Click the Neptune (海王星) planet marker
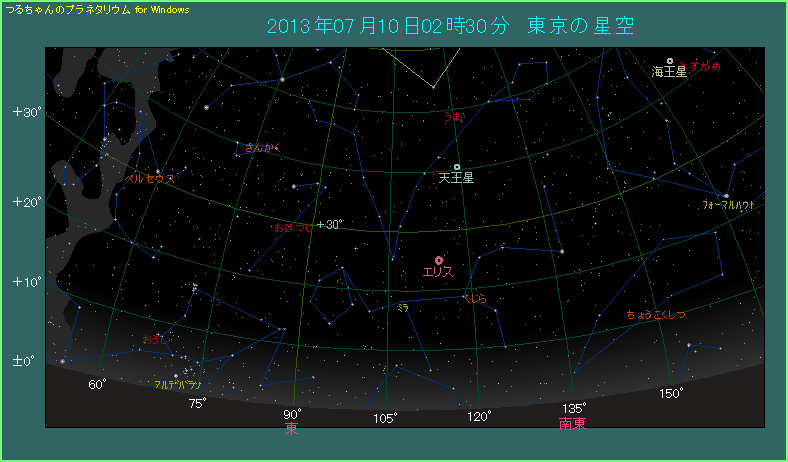The width and height of the screenshot is (788, 462). [x=670, y=61]
